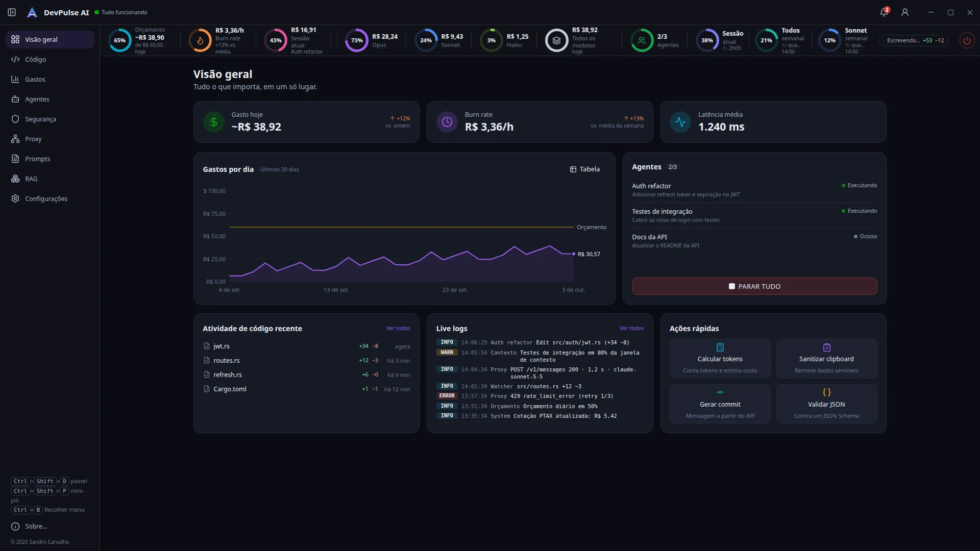
Task: Open the notifications bell
Action: (884, 12)
